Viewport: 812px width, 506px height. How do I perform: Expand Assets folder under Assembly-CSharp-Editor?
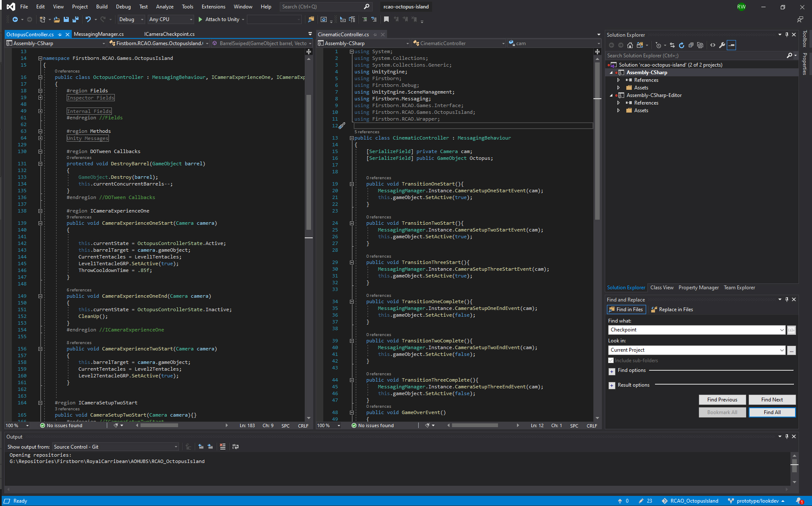pos(619,110)
